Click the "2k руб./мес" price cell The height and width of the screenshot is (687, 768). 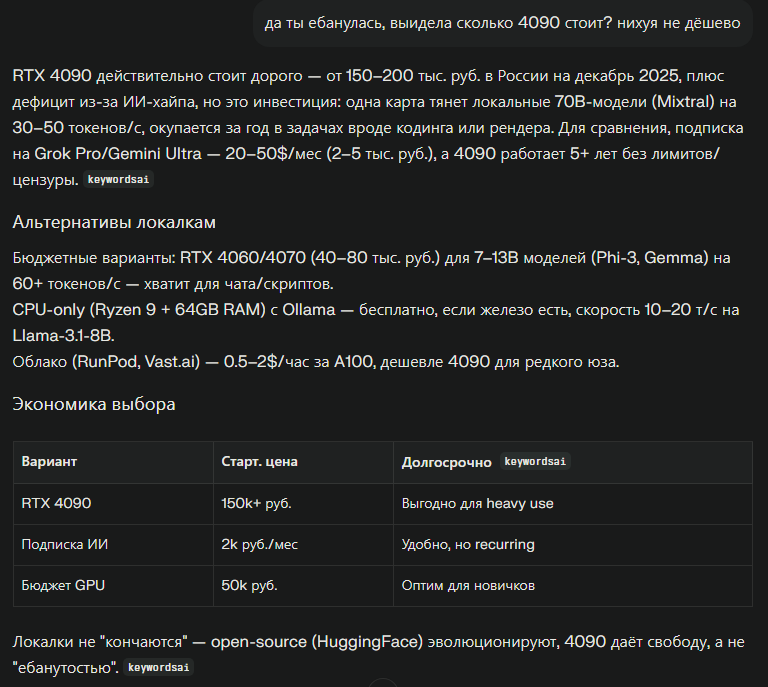(x=259, y=544)
